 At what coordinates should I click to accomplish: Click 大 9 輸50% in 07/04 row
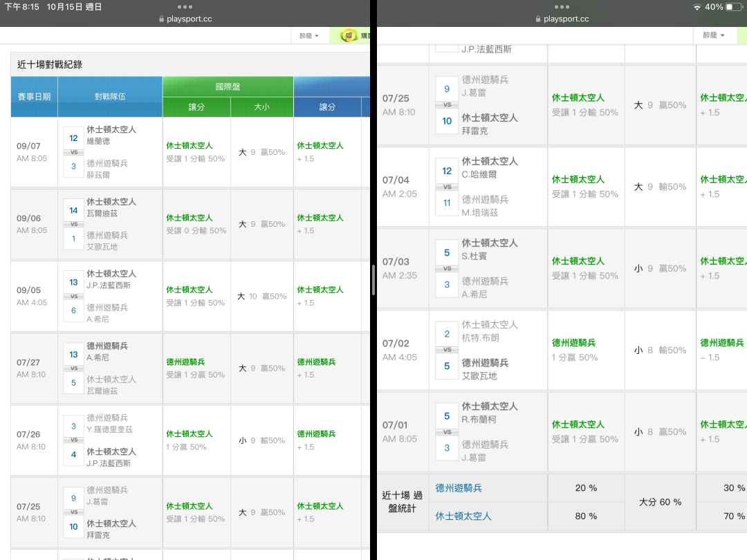click(661, 187)
